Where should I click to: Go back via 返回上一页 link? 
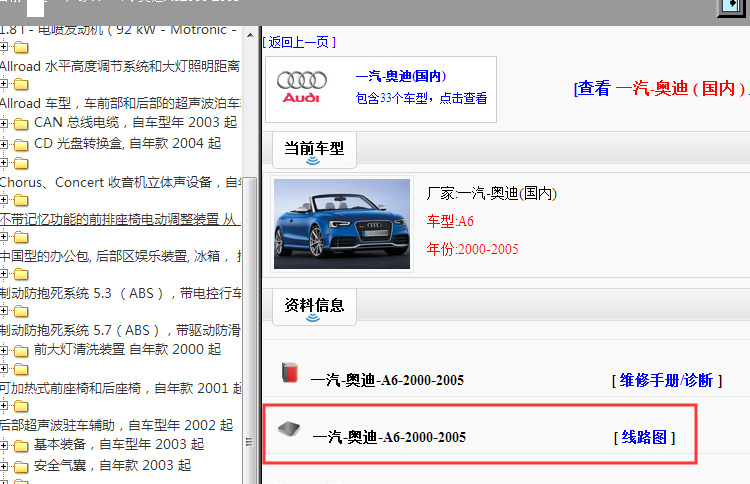299,42
